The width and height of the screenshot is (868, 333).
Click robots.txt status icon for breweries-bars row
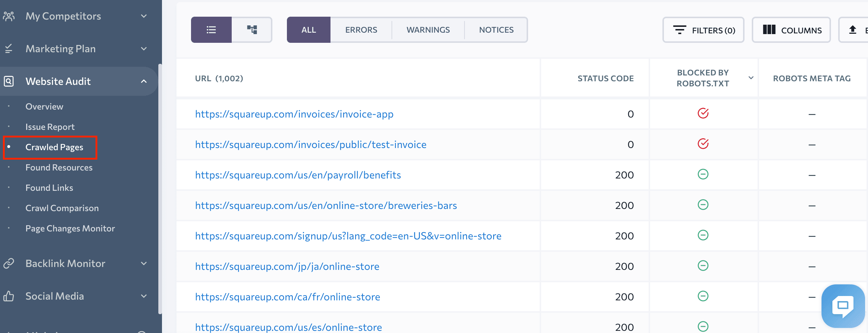(703, 205)
